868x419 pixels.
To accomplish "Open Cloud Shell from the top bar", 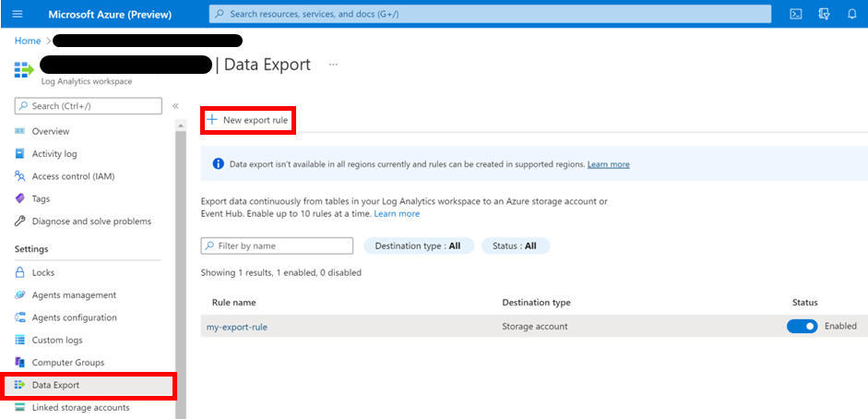I will click(x=796, y=15).
